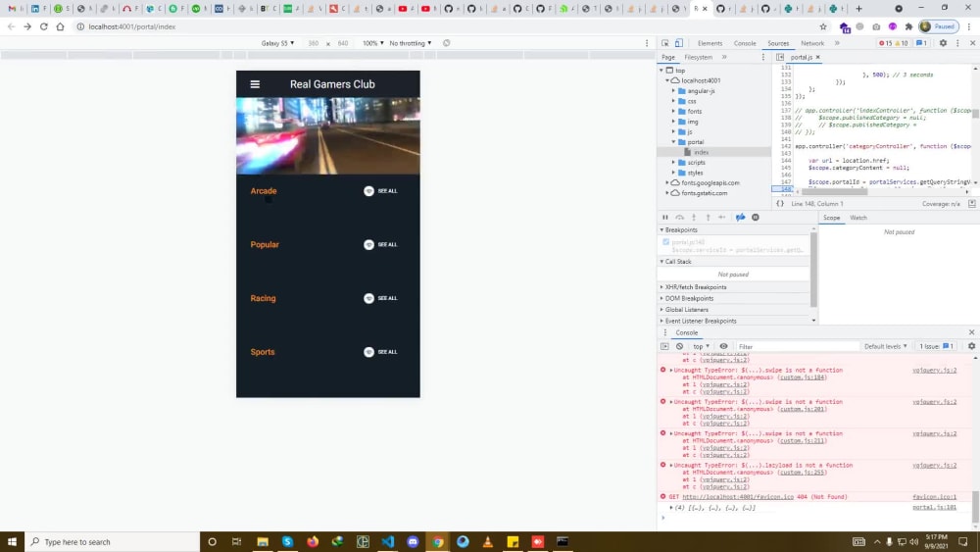980x552 pixels.
Task: Go to browser home page icon
Action: [60, 26]
